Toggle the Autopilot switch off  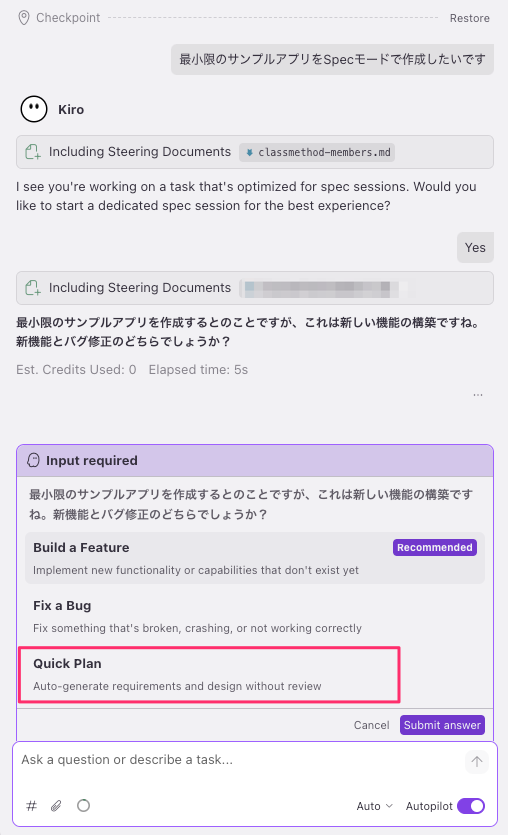coord(471,806)
